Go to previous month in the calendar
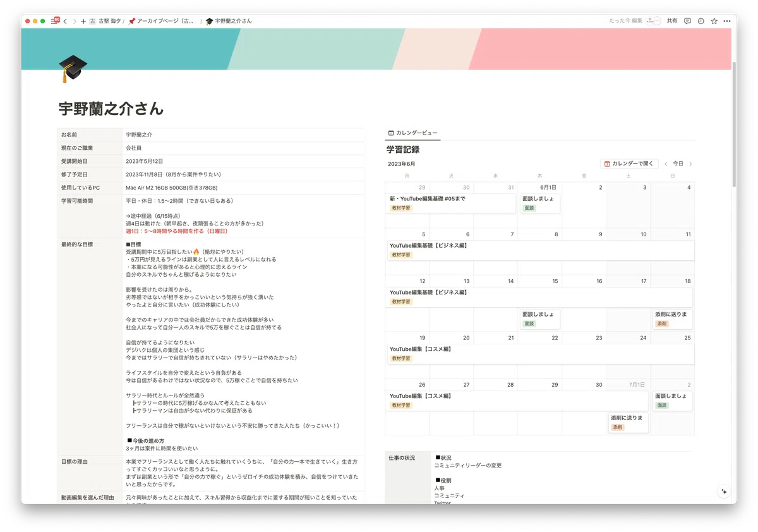This screenshot has height=532, width=758. point(666,164)
